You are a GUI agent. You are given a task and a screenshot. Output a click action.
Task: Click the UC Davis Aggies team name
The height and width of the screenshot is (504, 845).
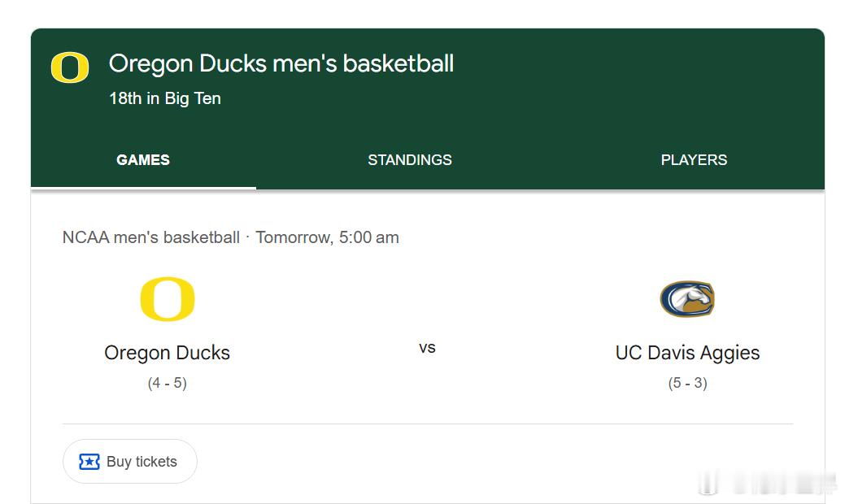pyautogui.click(x=687, y=353)
